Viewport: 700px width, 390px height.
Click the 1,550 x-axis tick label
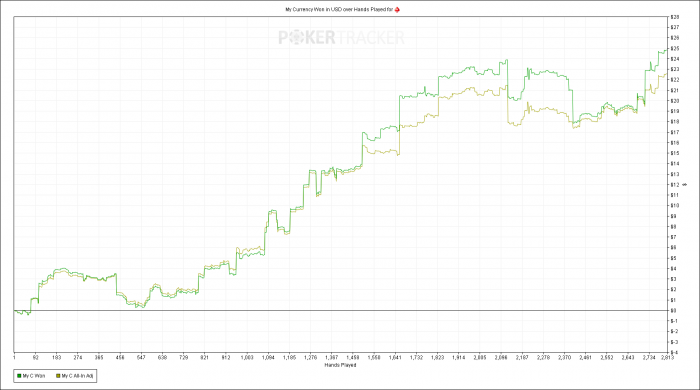pyautogui.click(x=374, y=357)
